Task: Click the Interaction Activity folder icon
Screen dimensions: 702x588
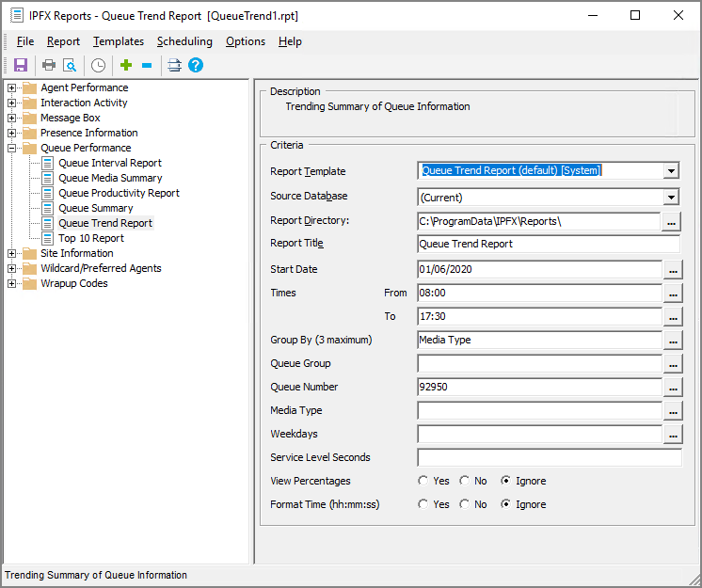Action: pos(29,103)
